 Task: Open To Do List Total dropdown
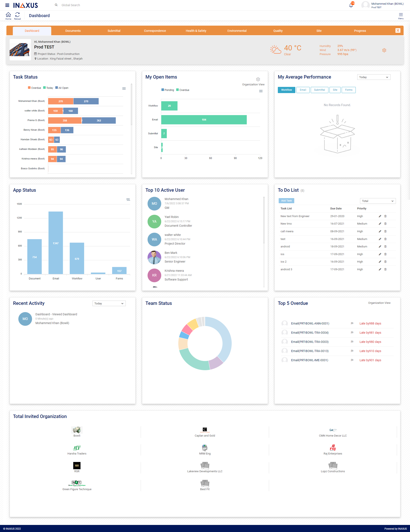pos(378,201)
